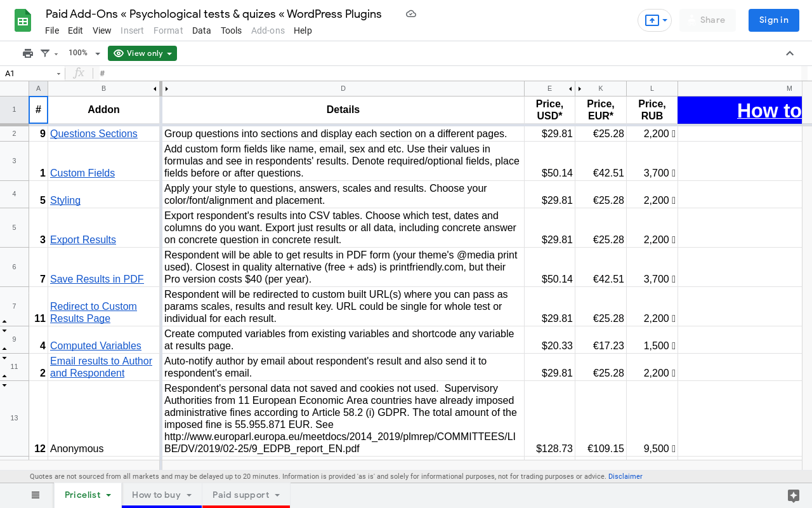The height and width of the screenshot is (508, 812).
Task: Open the Disclaimer link
Action: pos(625,476)
